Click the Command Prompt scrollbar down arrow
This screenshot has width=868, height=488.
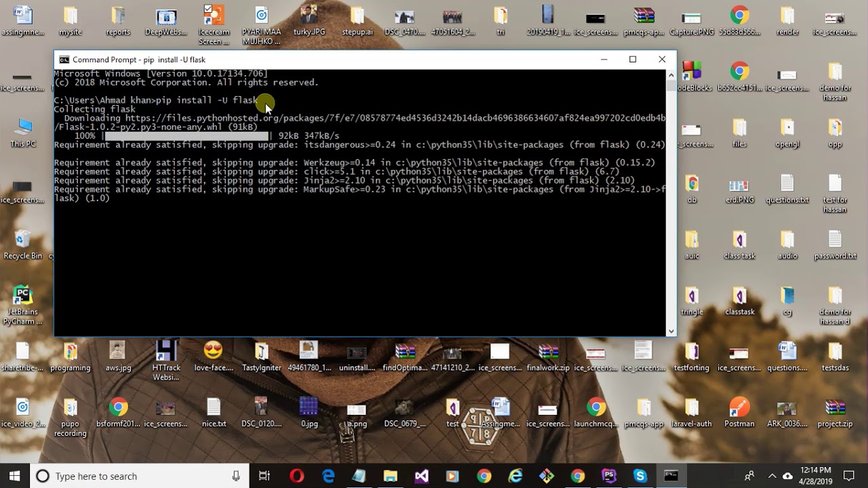tap(671, 331)
